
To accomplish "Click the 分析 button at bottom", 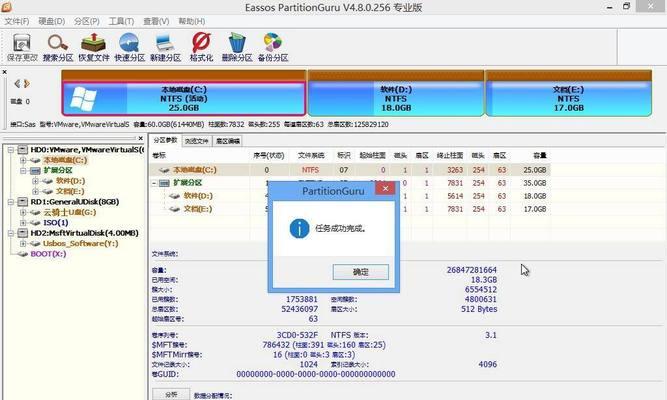I will click(171, 394).
